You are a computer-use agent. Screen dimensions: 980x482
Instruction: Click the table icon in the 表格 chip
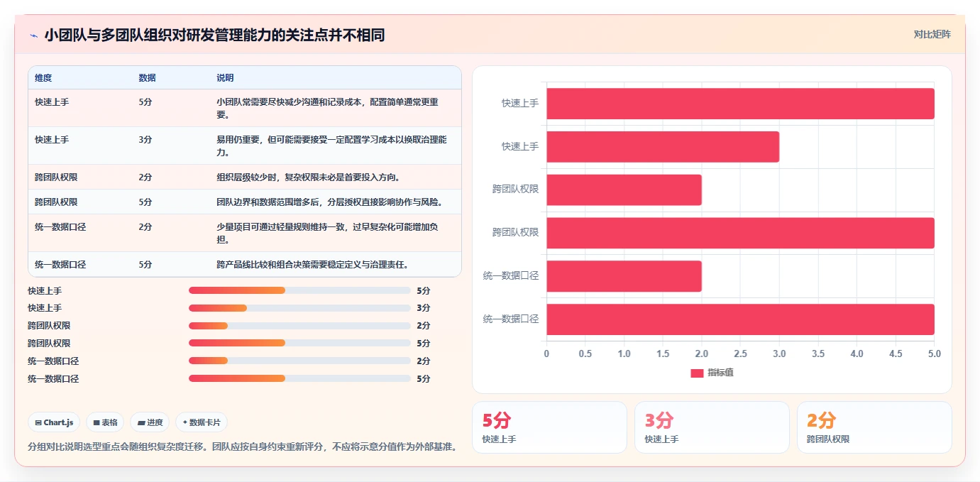pyautogui.click(x=97, y=422)
